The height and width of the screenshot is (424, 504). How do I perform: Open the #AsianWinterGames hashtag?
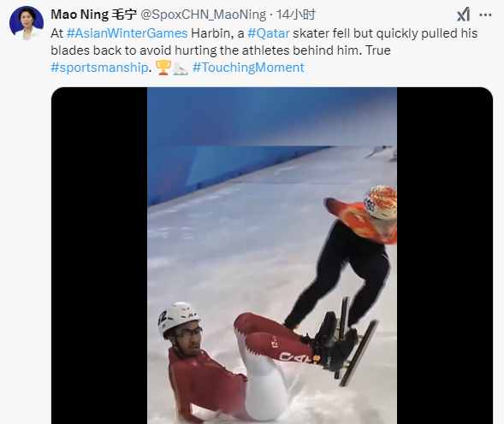(127, 33)
